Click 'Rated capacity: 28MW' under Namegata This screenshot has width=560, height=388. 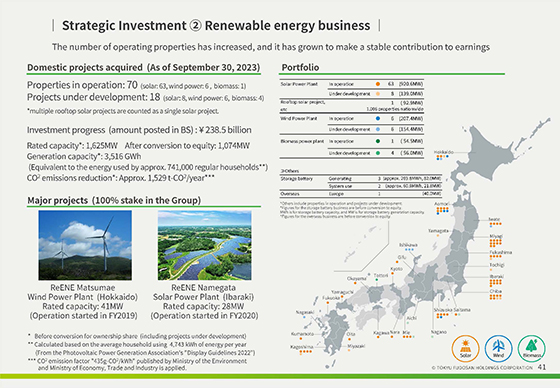204,307
